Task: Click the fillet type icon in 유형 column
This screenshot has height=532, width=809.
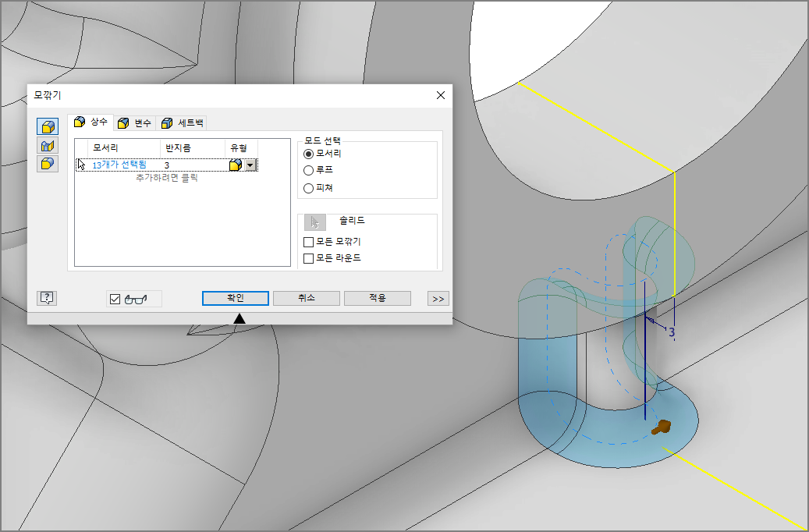Action: pyautogui.click(x=236, y=165)
